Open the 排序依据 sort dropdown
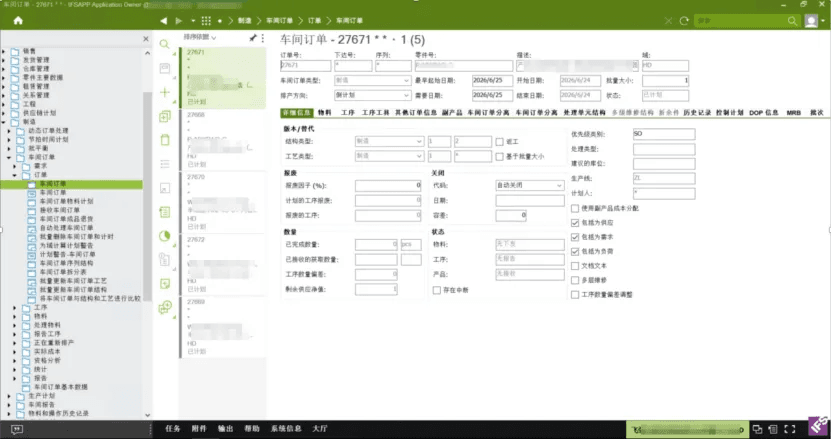 pos(200,38)
